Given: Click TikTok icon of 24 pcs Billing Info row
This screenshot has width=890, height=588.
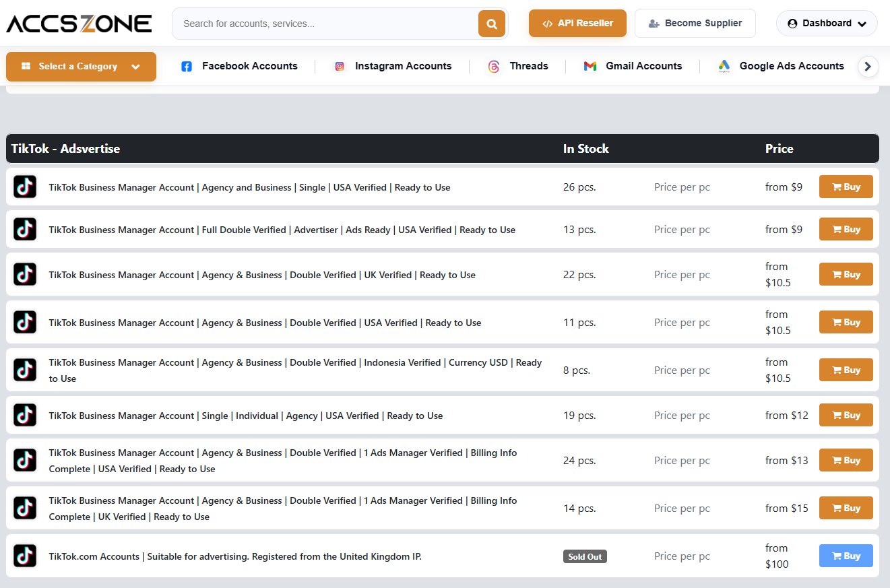Looking at the screenshot, I should (25, 460).
